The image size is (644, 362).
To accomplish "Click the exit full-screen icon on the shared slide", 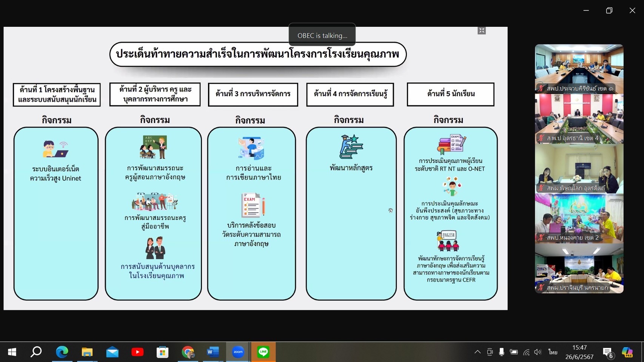I will (x=482, y=31).
